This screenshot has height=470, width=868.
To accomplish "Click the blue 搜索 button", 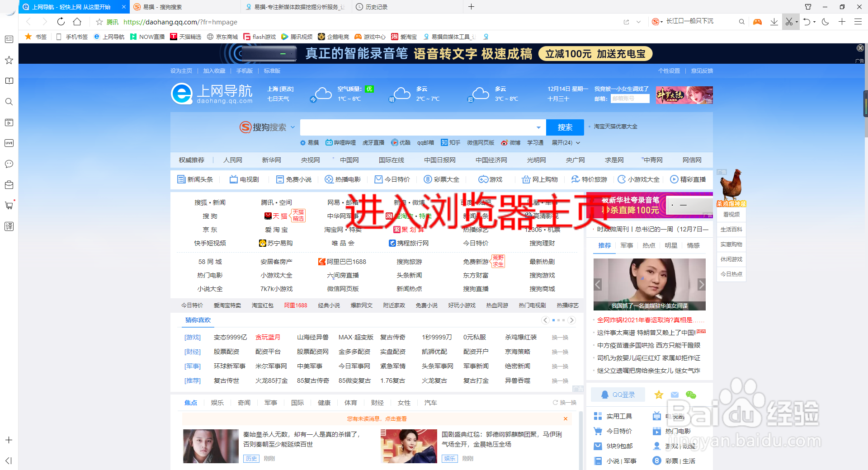I will coord(565,127).
